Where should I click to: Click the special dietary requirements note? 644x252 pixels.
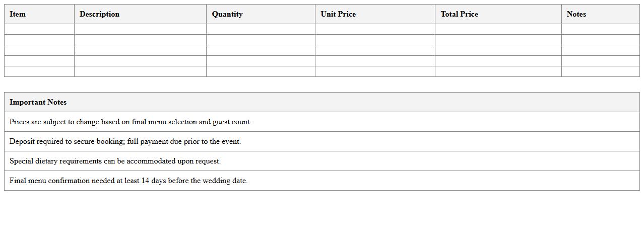115,161
